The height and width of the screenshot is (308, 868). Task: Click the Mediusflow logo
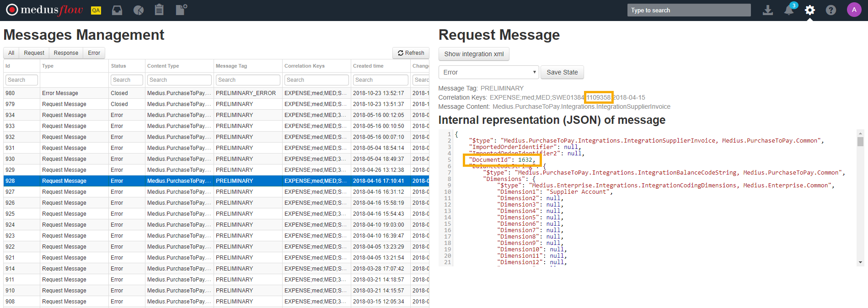tap(45, 10)
